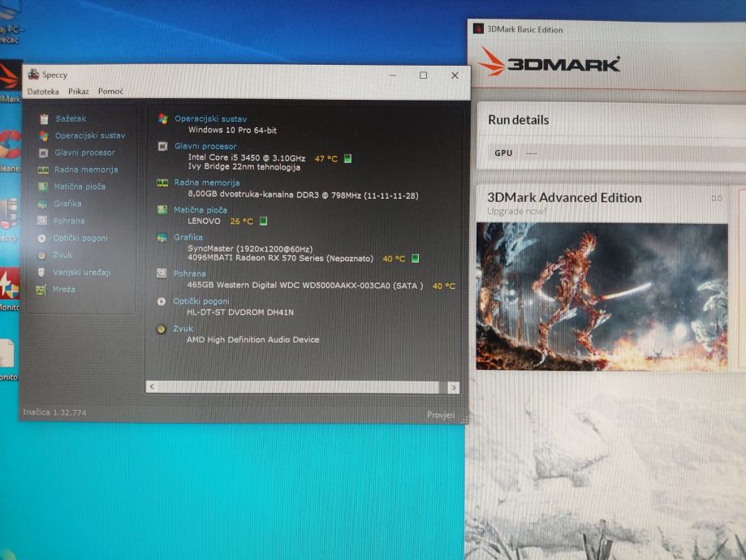
Task: Select Glavni procesor in the sidebar
Action: click(84, 153)
